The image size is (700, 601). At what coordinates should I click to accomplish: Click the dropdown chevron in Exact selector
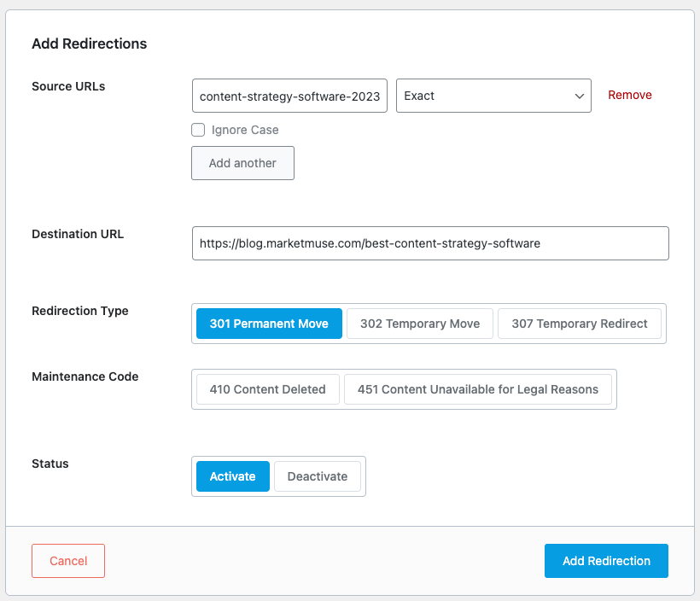(x=580, y=96)
